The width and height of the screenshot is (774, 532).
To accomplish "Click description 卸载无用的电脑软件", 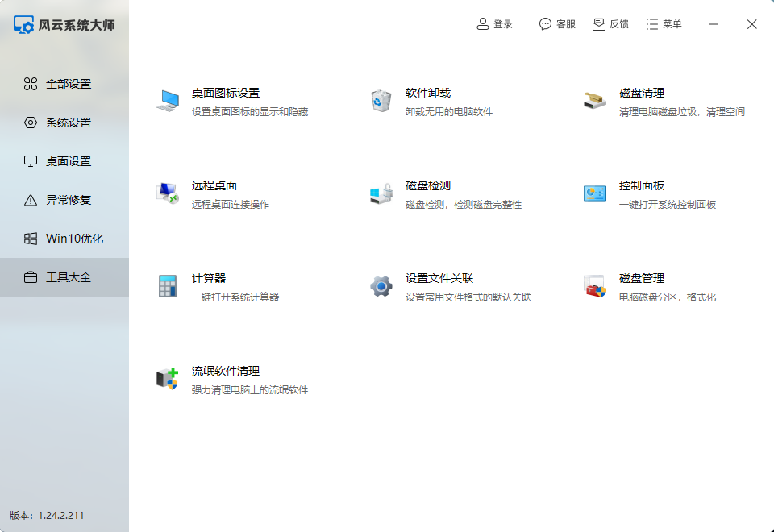I will click(x=449, y=112).
